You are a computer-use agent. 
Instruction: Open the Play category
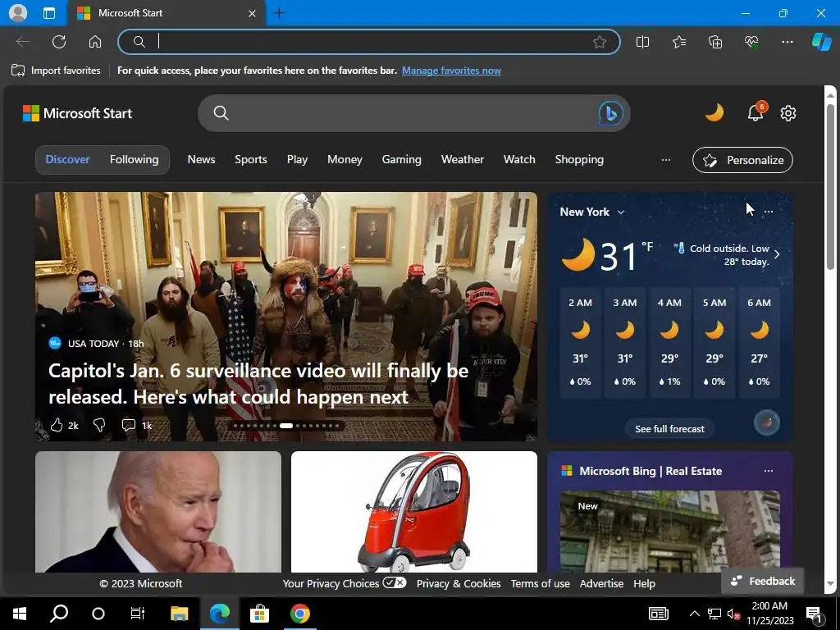click(297, 160)
